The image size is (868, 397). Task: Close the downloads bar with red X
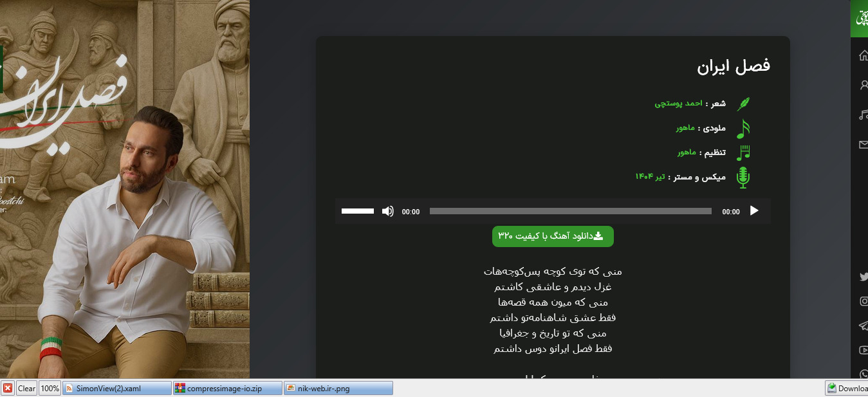click(x=8, y=388)
